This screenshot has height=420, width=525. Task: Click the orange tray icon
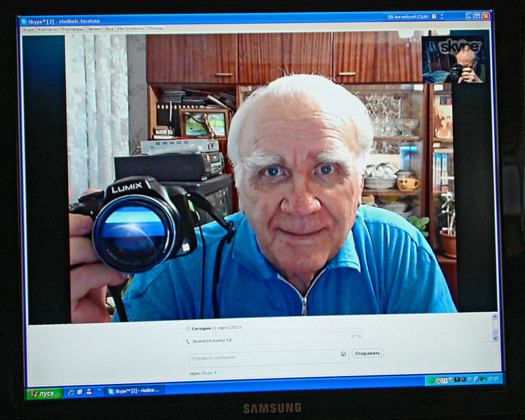(x=438, y=381)
